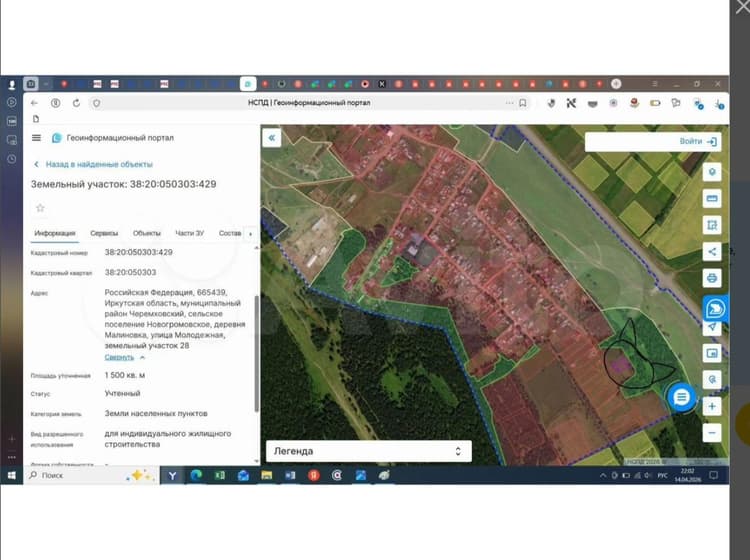Open the blue chat bubble button
Image resolution: width=750 pixels, height=560 pixels.
(x=681, y=397)
